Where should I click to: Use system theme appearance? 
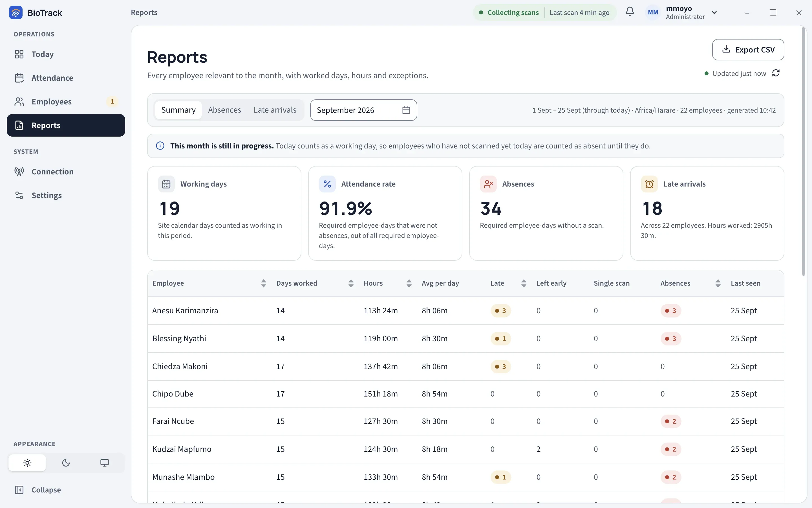tap(104, 463)
